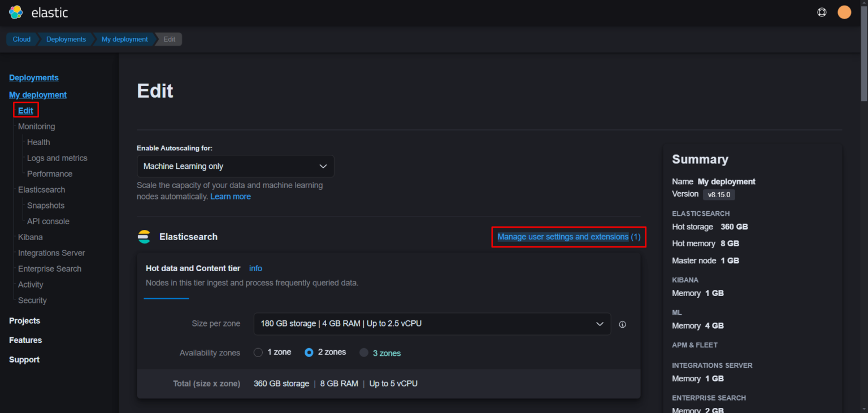Go to Deployments from the sidebar
The image size is (868, 413).
coord(33,77)
